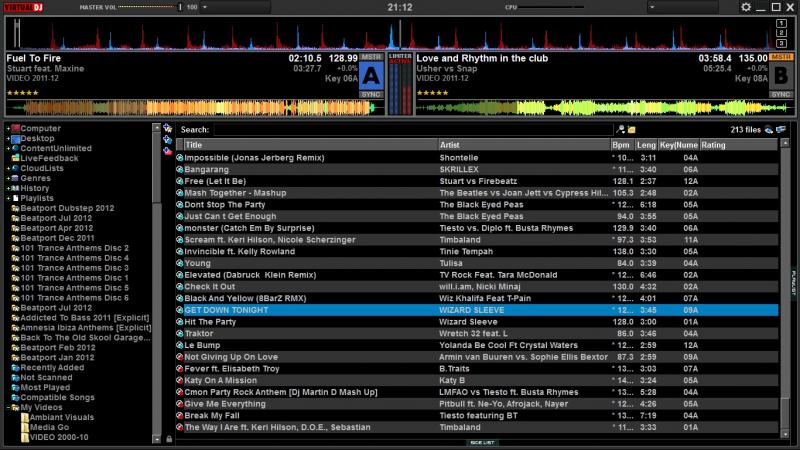800x450 pixels.
Task: Select deck A big letter button
Action: click(x=371, y=76)
